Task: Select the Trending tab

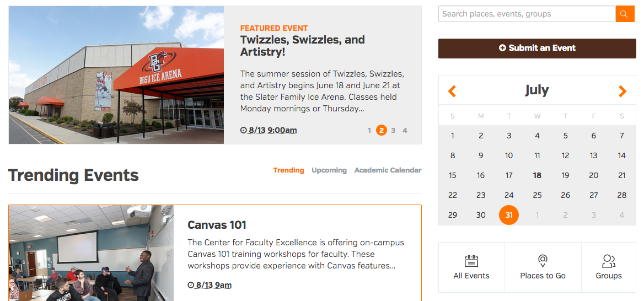Action: tap(288, 170)
